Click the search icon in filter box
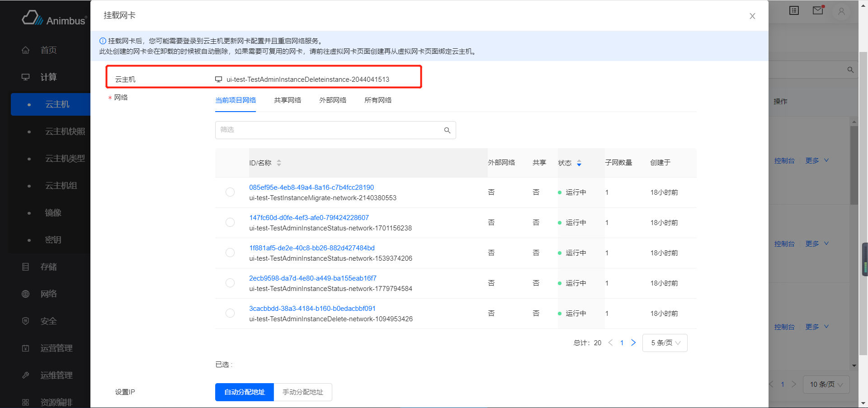 coord(447,130)
